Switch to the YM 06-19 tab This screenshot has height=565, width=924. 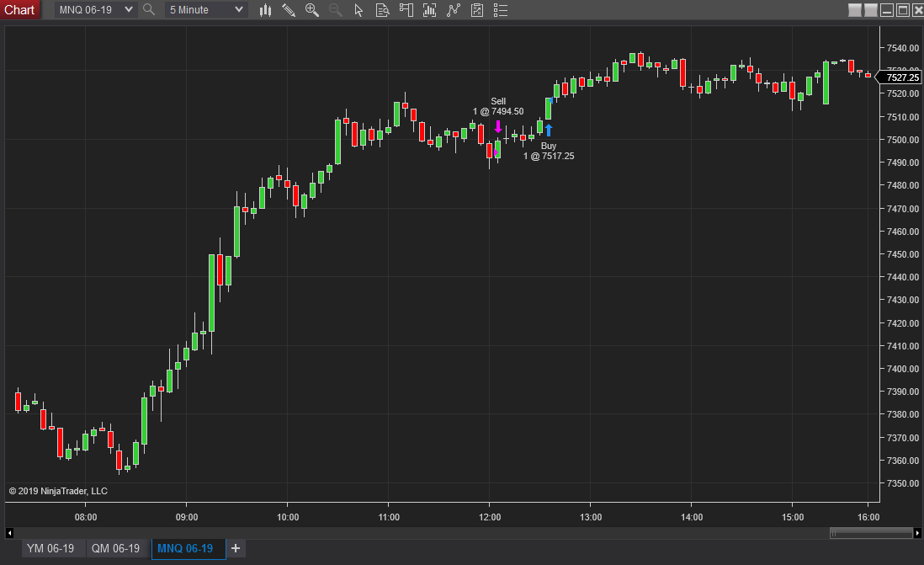point(50,548)
